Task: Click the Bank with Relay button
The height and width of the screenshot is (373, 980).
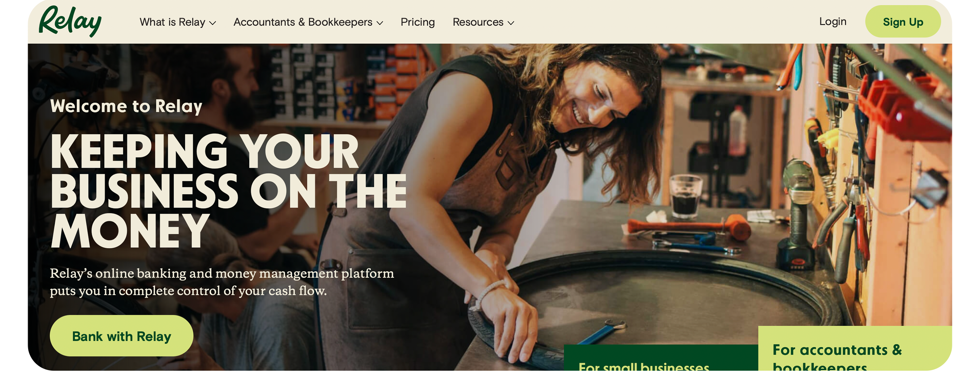Action: [x=121, y=336]
